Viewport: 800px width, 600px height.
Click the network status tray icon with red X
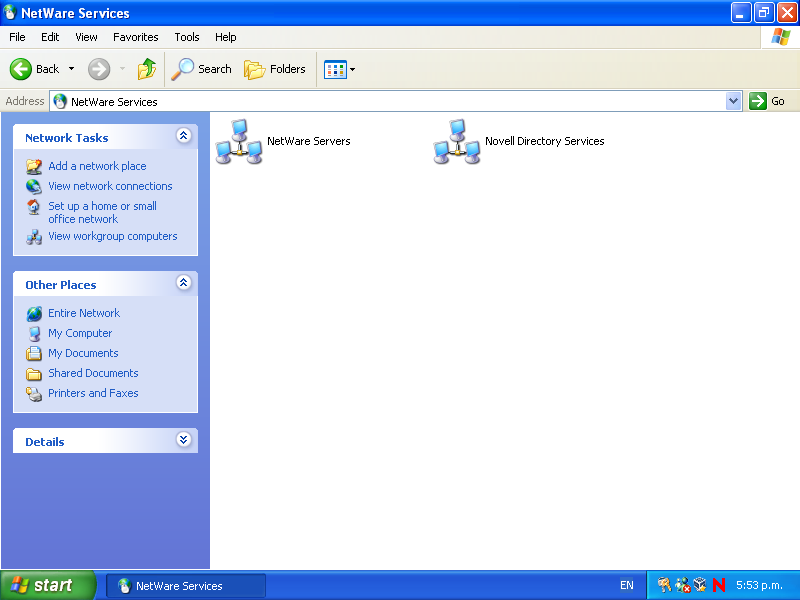pyautogui.click(x=683, y=585)
